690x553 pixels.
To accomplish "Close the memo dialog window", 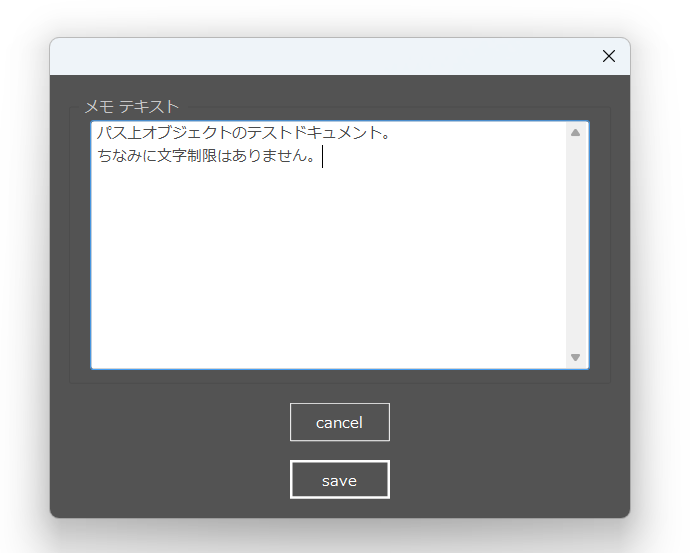I will tap(609, 56).
